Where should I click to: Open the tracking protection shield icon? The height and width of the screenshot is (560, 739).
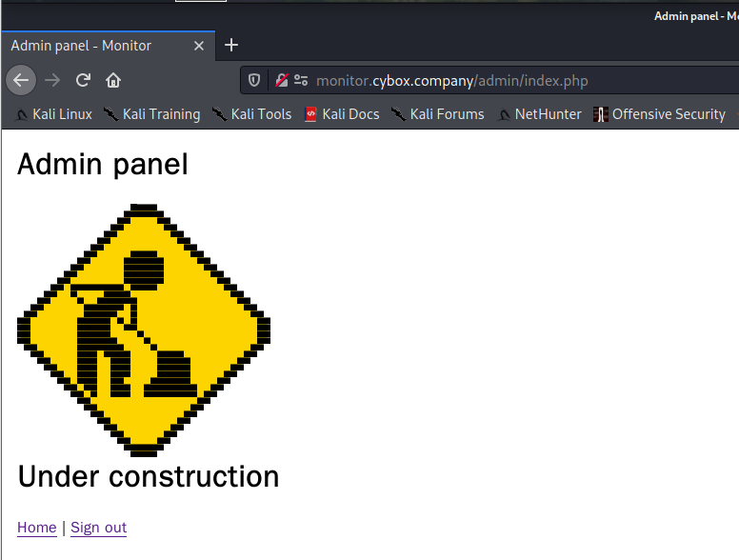pos(254,81)
